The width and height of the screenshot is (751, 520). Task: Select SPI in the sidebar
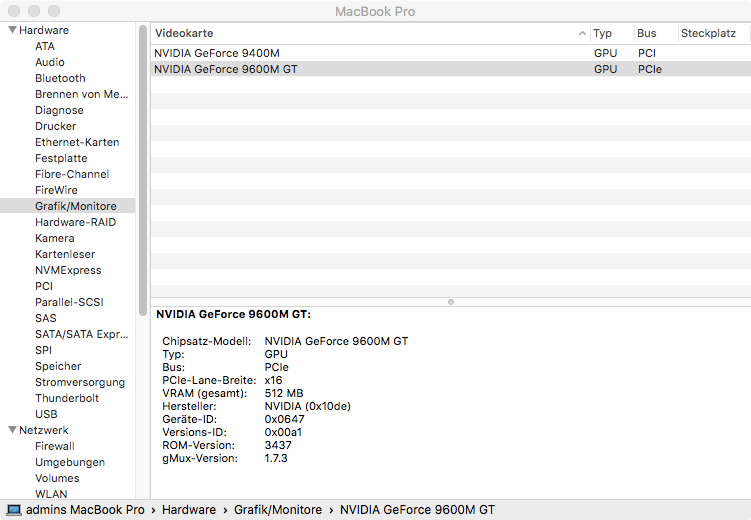click(x=43, y=350)
